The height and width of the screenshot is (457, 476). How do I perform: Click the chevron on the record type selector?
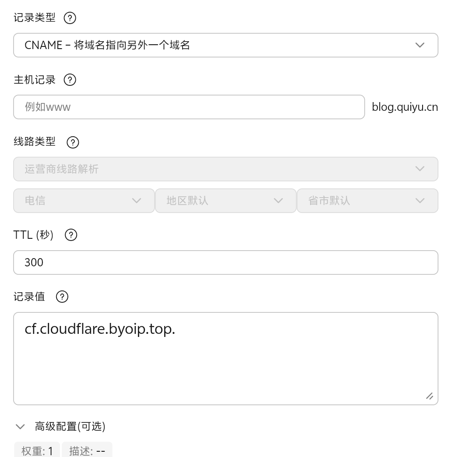click(420, 45)
